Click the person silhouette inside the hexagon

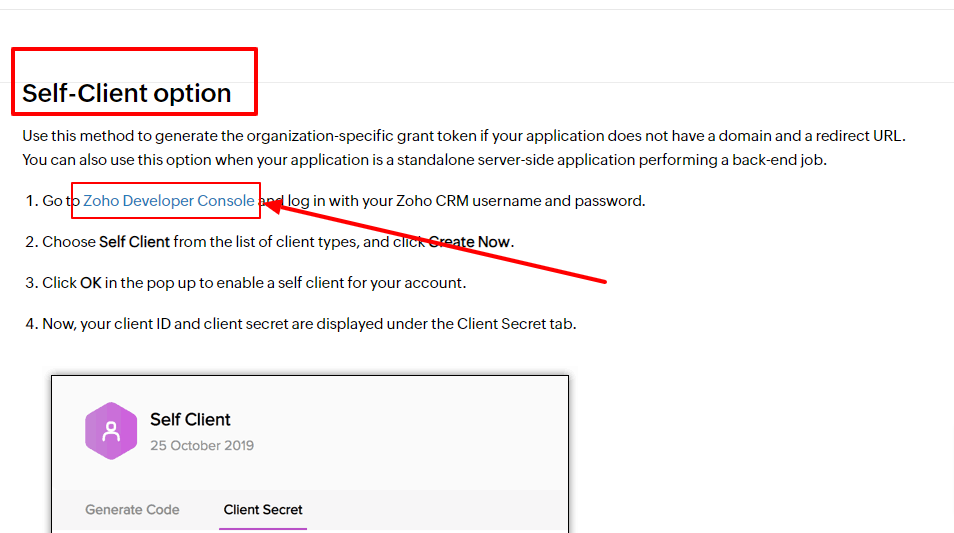(111, 431)
